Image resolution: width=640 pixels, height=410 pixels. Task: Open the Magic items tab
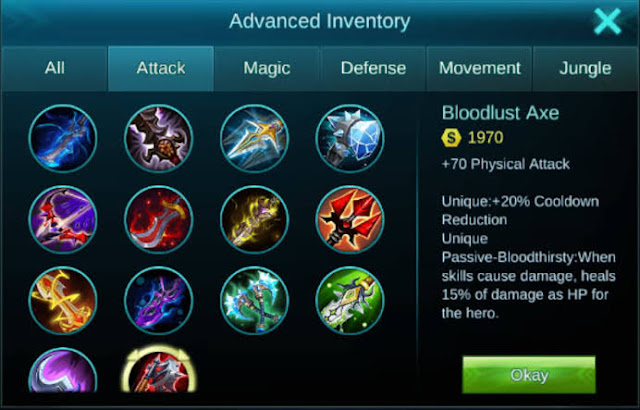pos(267,68)
